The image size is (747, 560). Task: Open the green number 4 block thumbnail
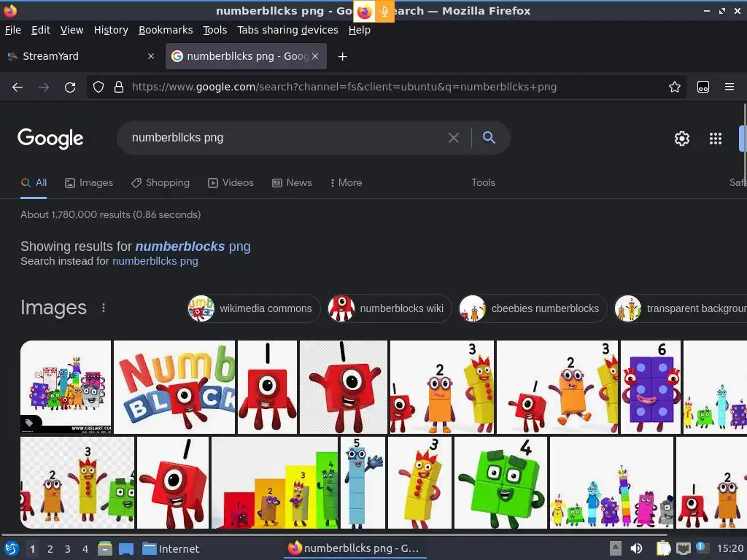(500, 483)
